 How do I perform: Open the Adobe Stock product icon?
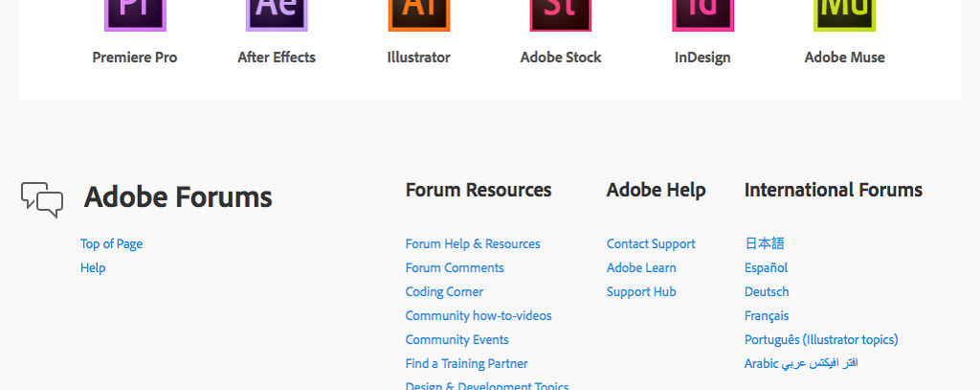tap(561, 15)
